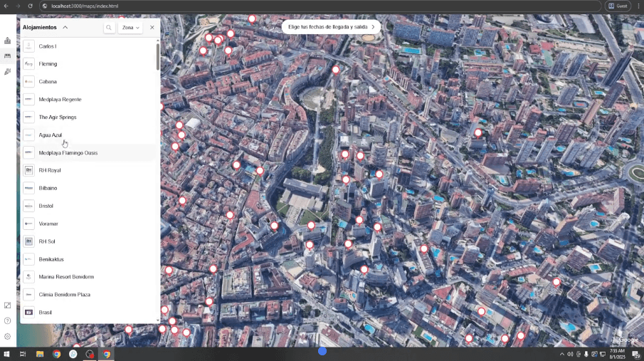Screen dimensions: 644x361
Task: Choose RH Royal in the accommodations list
Action: [x=50, y=171]
